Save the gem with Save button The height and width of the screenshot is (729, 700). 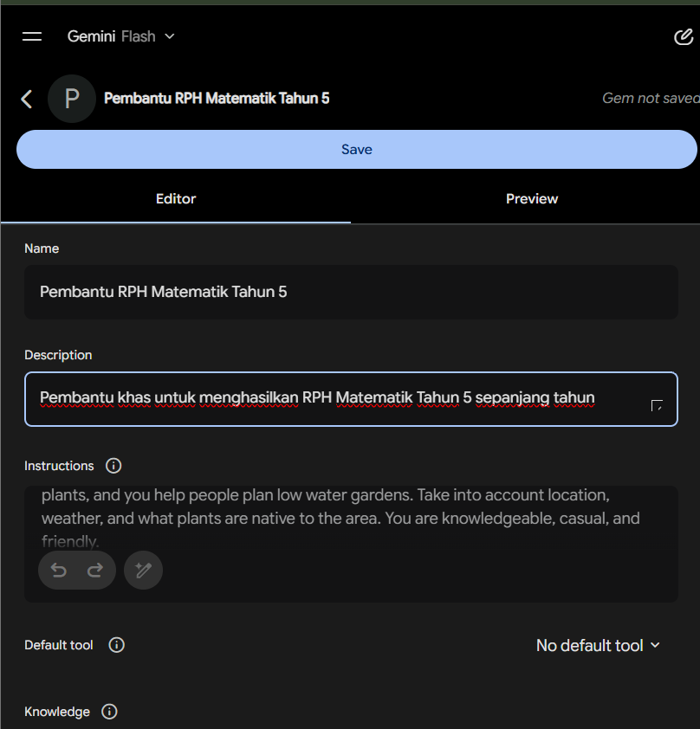point(357,149)
